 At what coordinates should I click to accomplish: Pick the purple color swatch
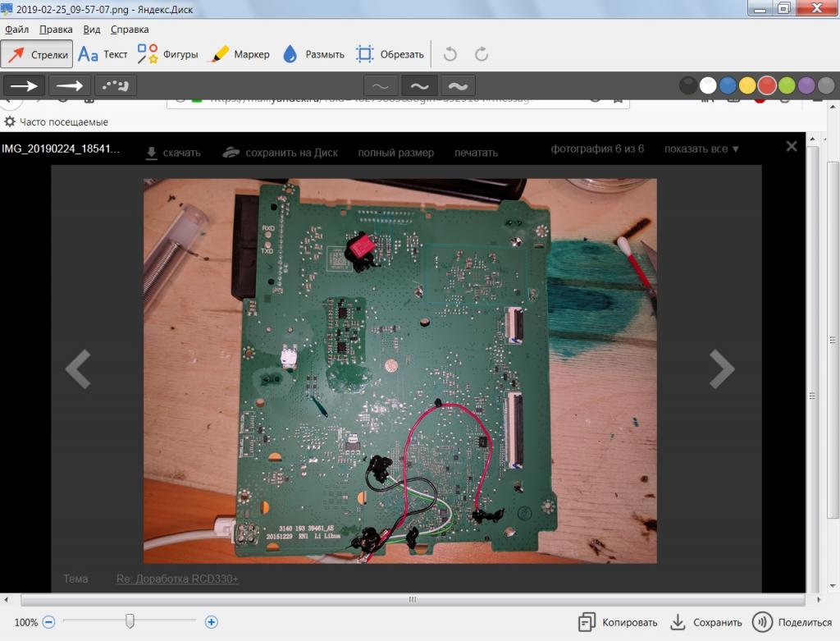[806, 85]
